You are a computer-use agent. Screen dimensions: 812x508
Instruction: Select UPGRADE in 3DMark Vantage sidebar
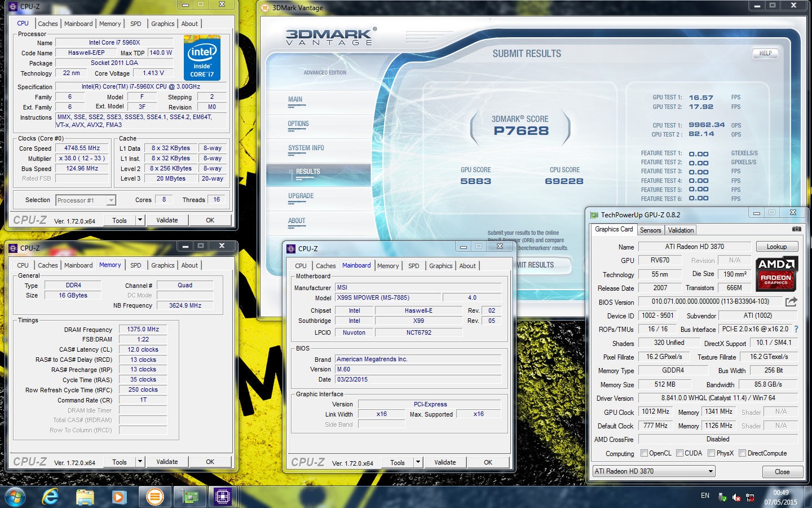pyautogui.click(x=301, y=196)
